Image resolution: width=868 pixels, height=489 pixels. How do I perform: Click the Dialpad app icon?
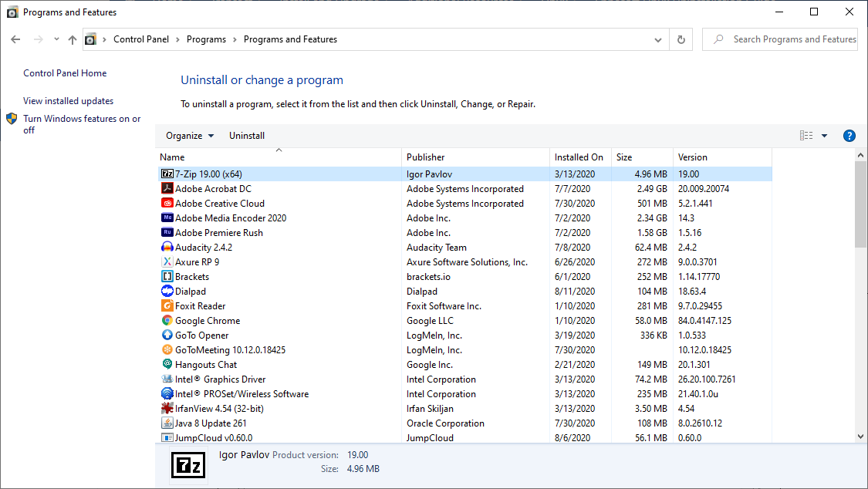click(167, 291)
